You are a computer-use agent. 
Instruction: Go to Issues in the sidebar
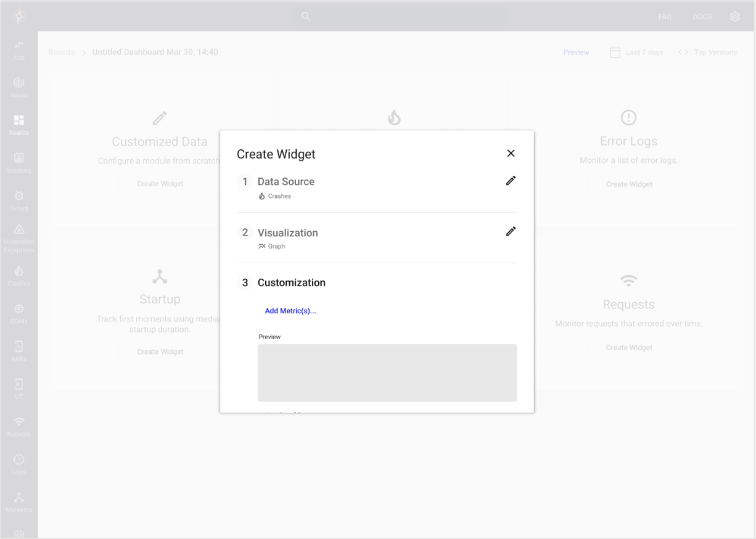click(x=18, y=88)
